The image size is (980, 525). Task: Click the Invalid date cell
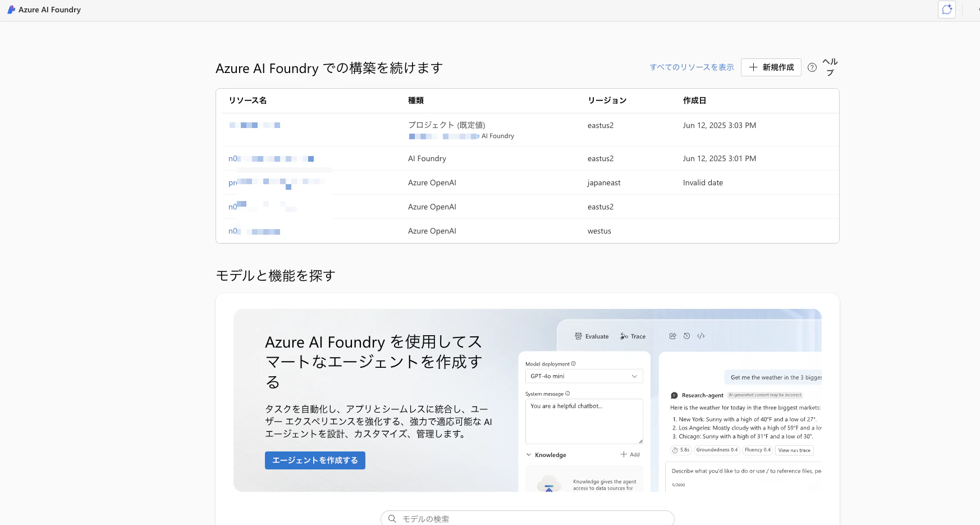703,183
